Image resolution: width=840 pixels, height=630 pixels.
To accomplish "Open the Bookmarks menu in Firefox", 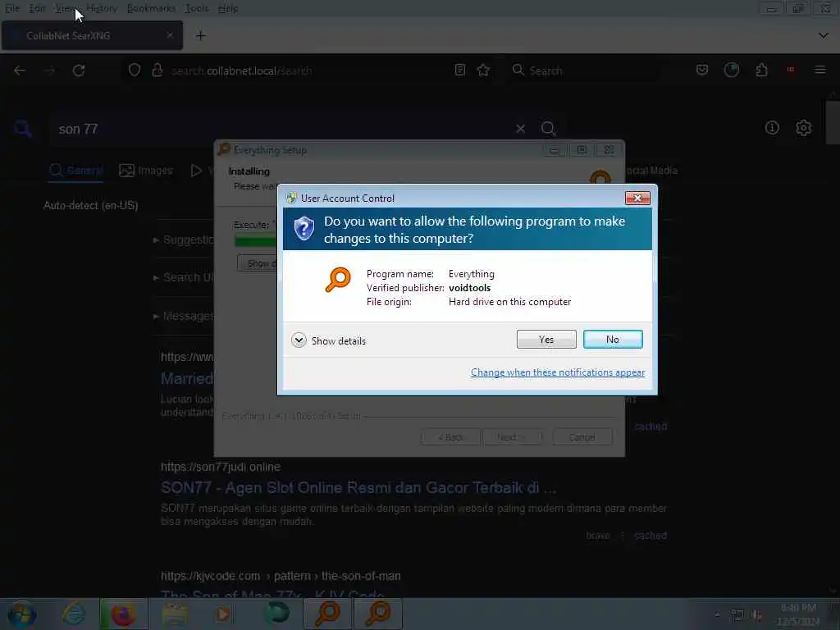I will [x=151, y=8].
